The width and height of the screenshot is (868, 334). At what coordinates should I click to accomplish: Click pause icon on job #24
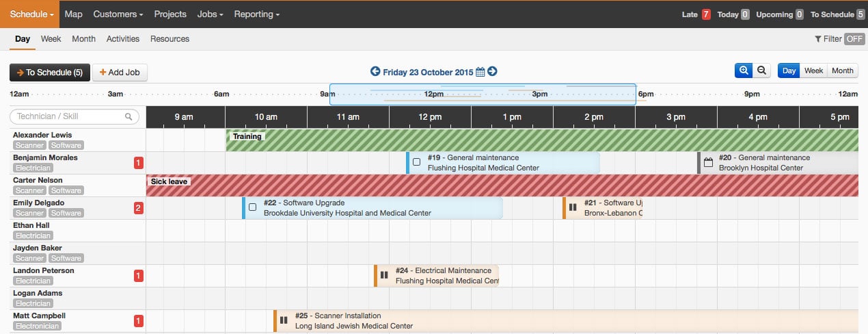[384, 275]
